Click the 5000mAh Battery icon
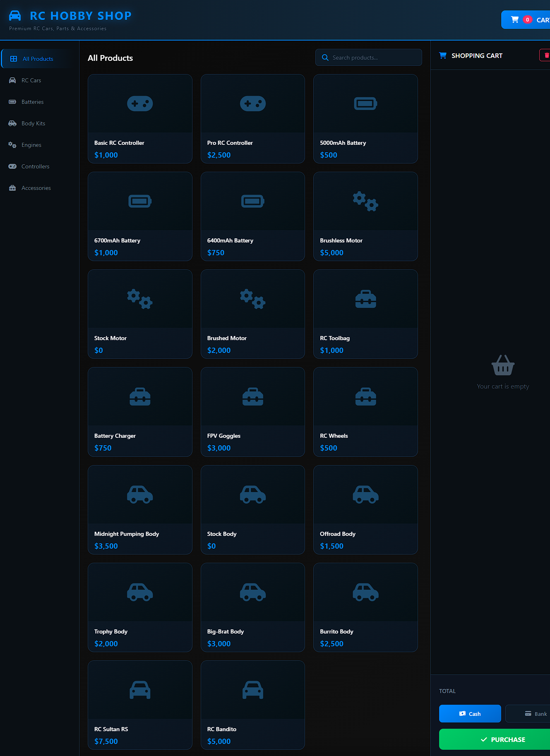The height and width of the screenshot is (756, 550). click(x=365, y=103)
